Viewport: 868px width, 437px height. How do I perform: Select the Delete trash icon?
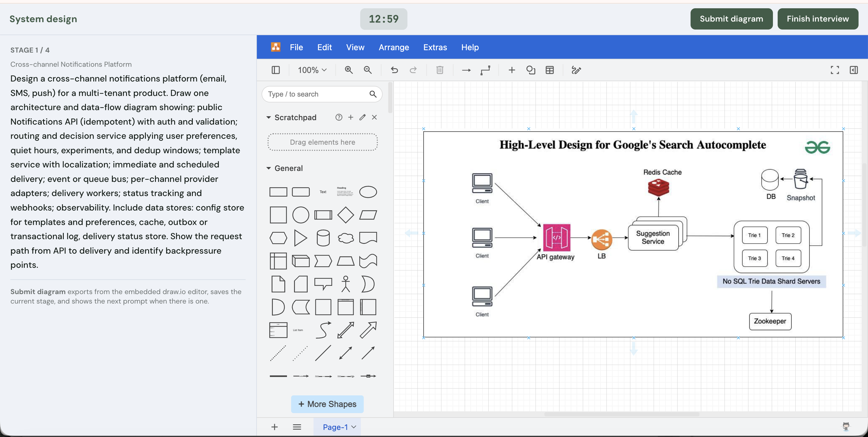coord(439,70)
